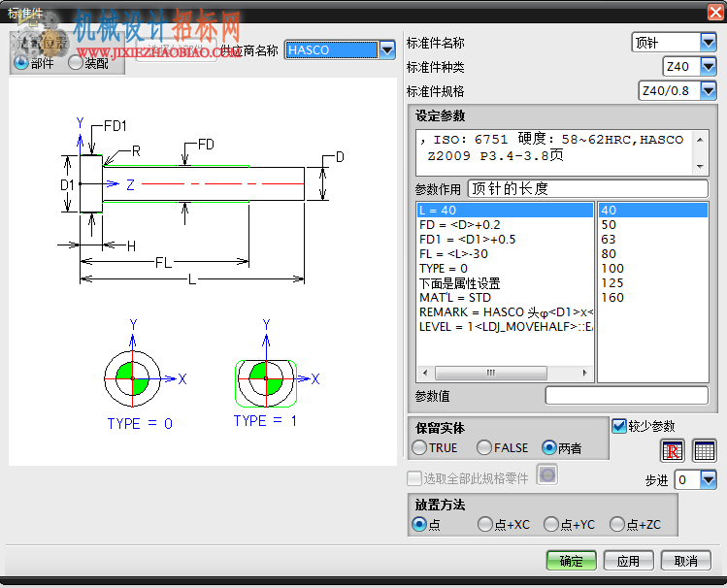The image size is (727, 588).
Task: Pick length value 40 in list
Action: click(x=653, y=210)
